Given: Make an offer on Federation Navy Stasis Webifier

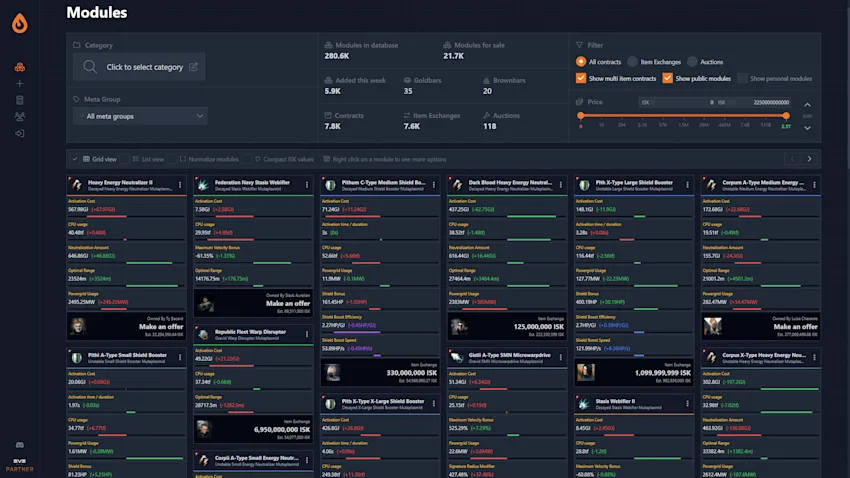Looking at the screenshot, I should point(288,303).
